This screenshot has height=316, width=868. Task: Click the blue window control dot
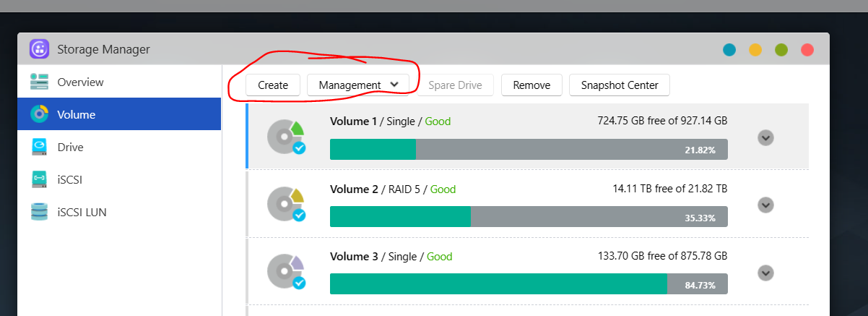pos(729,50)
